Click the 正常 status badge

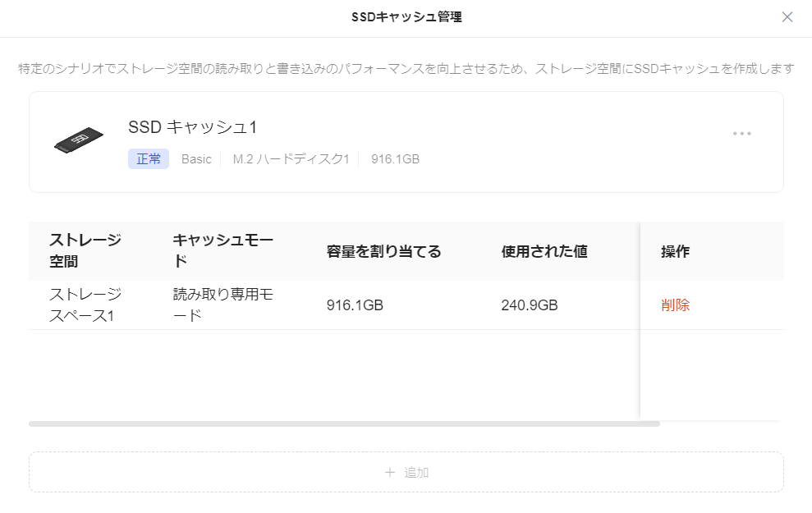coord(149,159)
